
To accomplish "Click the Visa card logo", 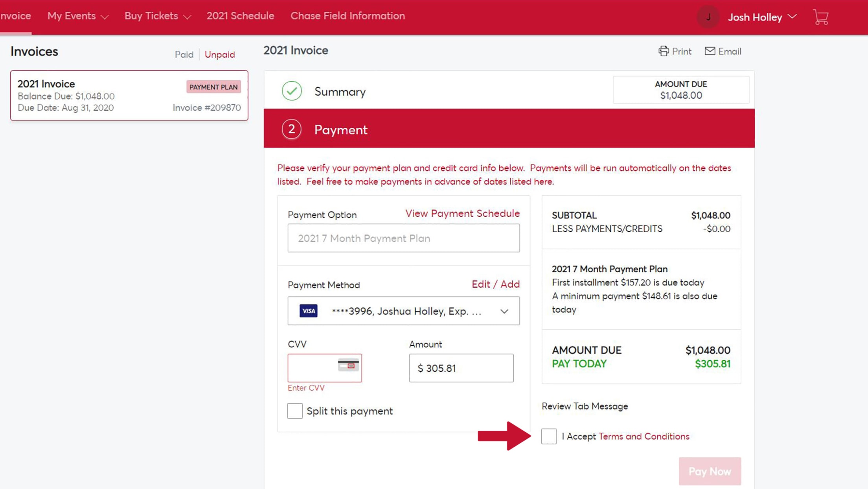I will click(x=309, y=311).
